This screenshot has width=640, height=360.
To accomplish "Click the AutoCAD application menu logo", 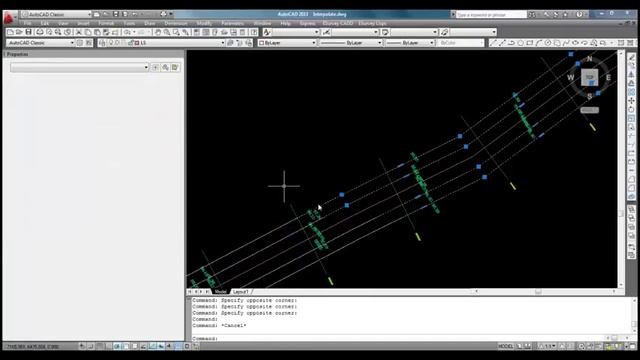I will [9, 18].
